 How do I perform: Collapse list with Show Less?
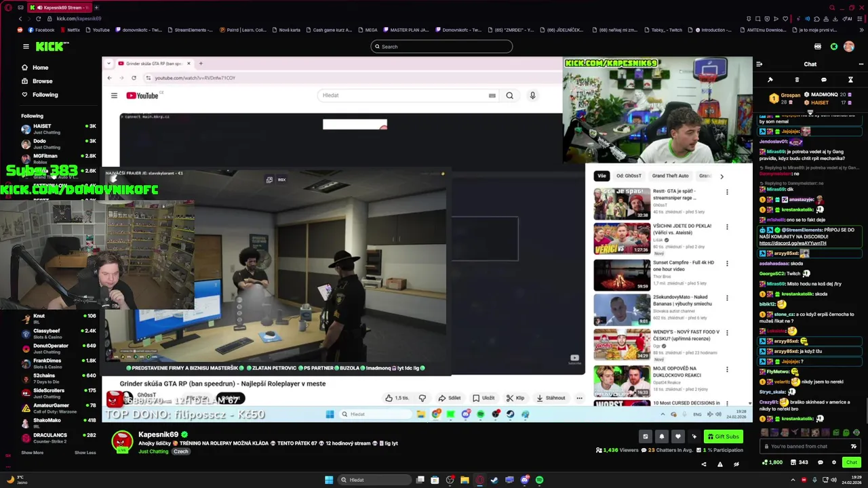coord(85,453)
